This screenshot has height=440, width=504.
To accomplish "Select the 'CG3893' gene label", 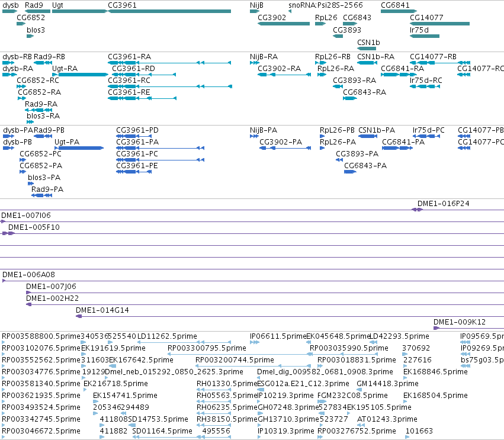I will click(347, 30).
